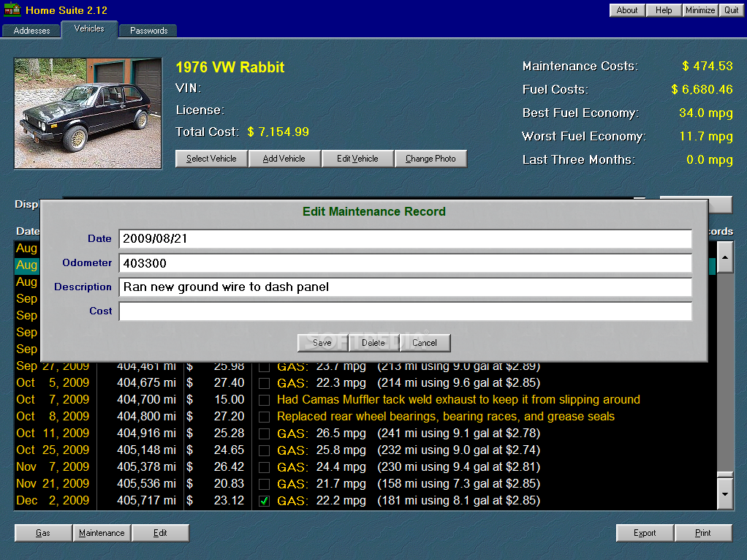
Task: Toggle checkbox on Sep 27 gas row
Action: (264, 367)
